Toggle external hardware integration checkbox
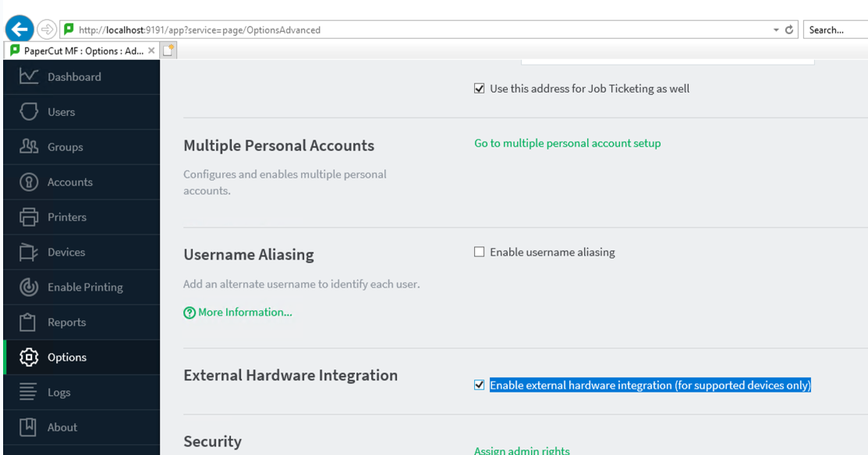The image size is (868, 455). tap(480, 385)
